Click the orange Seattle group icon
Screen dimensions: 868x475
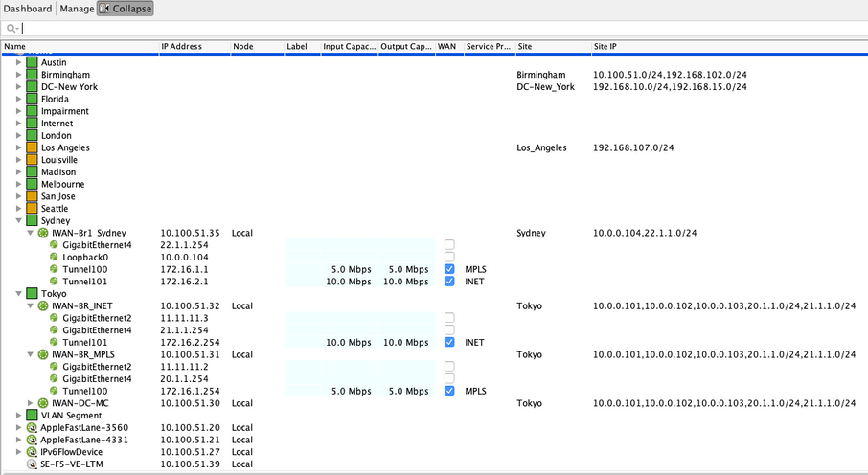coord(33,209)
